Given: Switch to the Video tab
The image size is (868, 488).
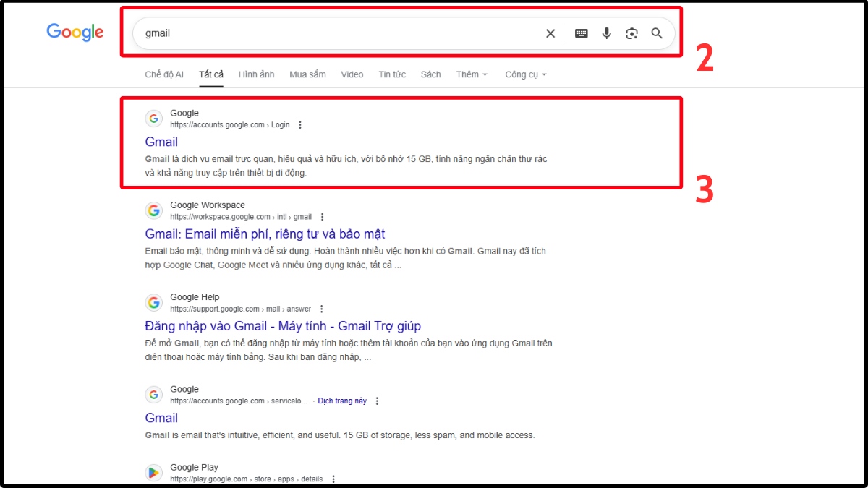Looking at the screenshot, I should tap(352, 74).
